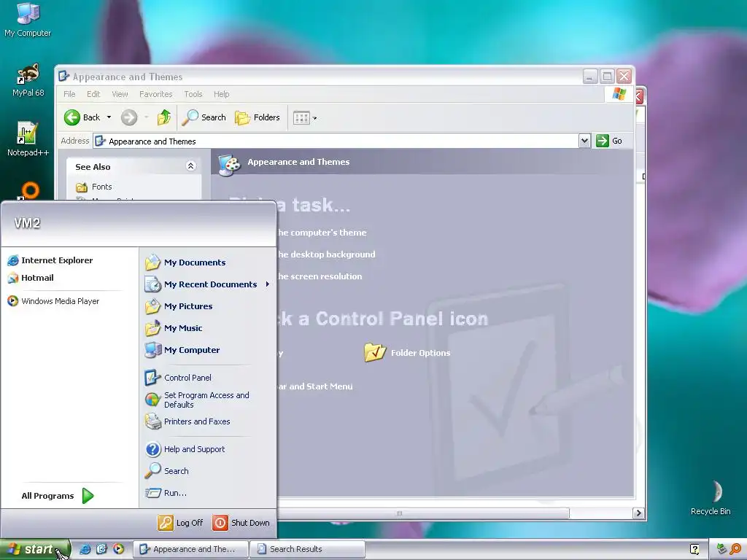747x560 pixels.
Task: Launch Internet Explorer from Quick Launch
Action: (x=85, y=549)
